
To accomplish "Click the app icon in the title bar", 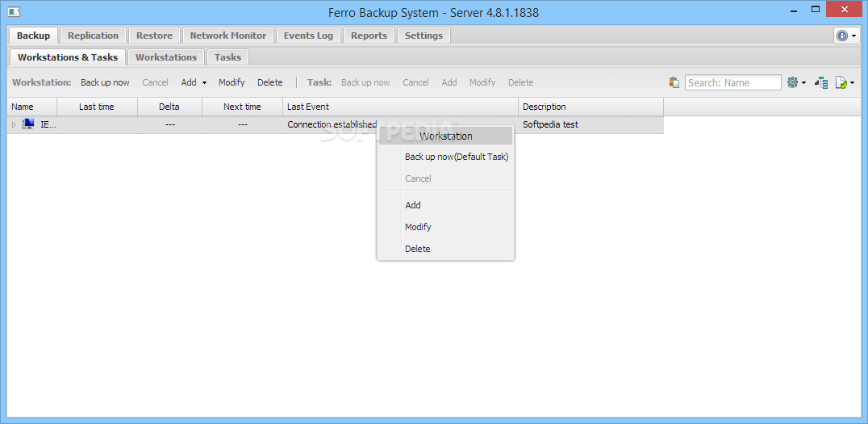I will coord(15,11).
